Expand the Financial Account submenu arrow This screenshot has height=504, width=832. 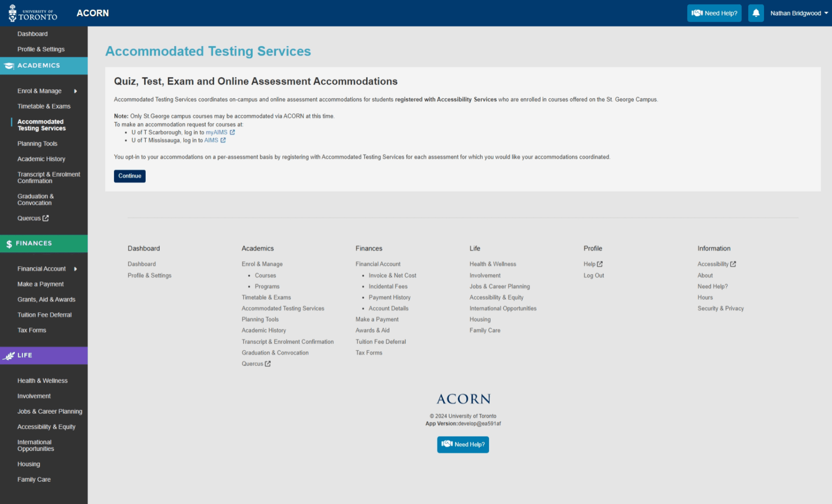coord(75,269)
